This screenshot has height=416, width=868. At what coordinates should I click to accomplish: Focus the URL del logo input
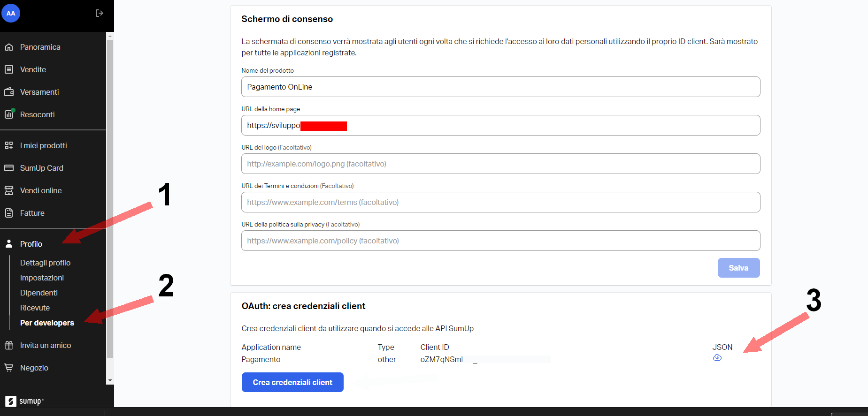tap(500, 164)
